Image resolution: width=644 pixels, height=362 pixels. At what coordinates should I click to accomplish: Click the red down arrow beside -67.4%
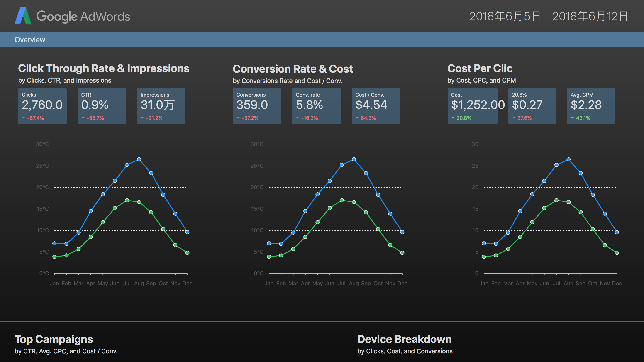(24, 118)
